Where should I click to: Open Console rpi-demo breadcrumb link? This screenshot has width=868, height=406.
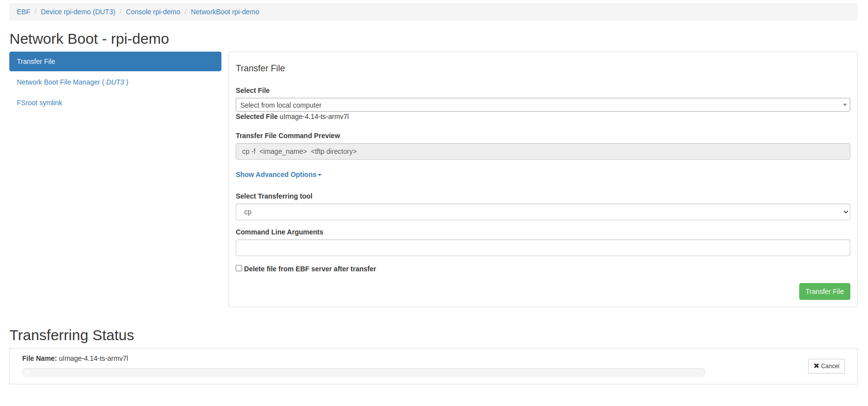pyautogui.click(x=153, y=12)
